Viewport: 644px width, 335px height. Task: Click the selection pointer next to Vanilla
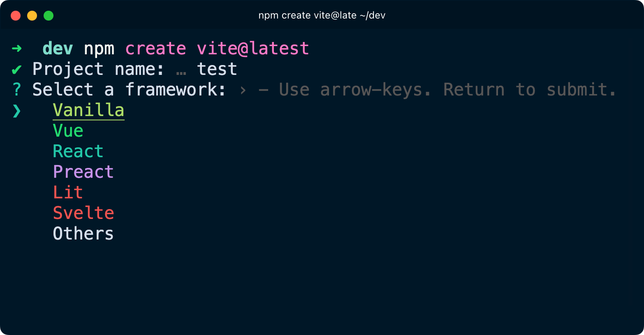16,110
